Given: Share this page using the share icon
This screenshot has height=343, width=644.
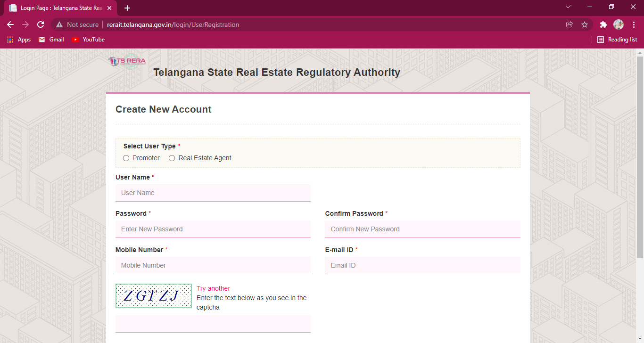Looking at the screenshot, I should tap(570, 24).
